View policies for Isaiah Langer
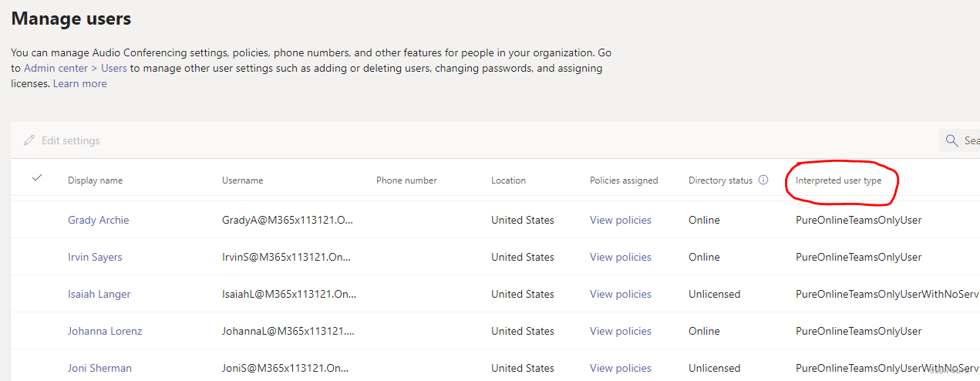 [x=620, y=294]
